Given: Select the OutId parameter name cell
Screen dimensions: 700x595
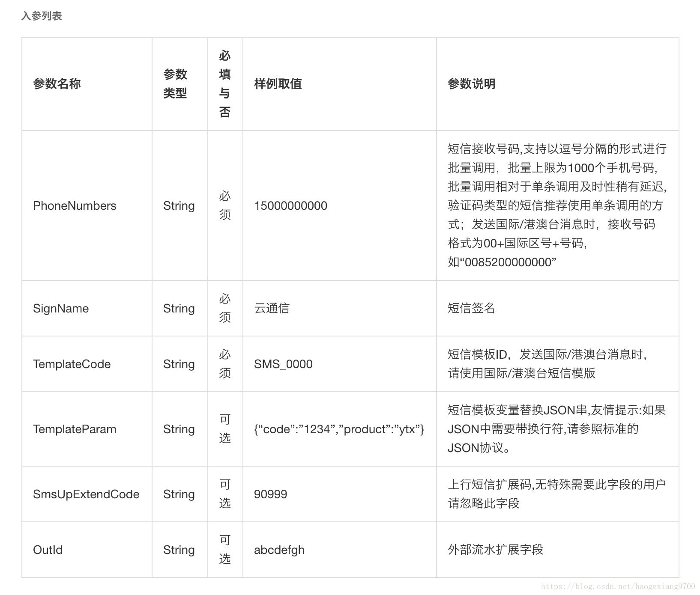Looking at the screenshot, I should [48, 550].
